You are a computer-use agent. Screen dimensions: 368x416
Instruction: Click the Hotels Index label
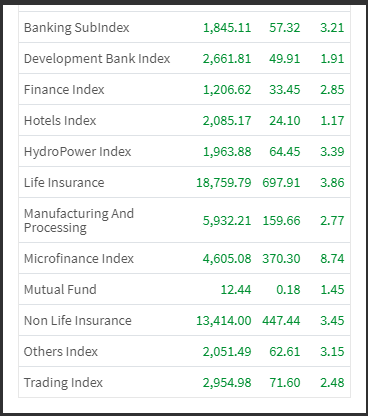tap(60, 121)
